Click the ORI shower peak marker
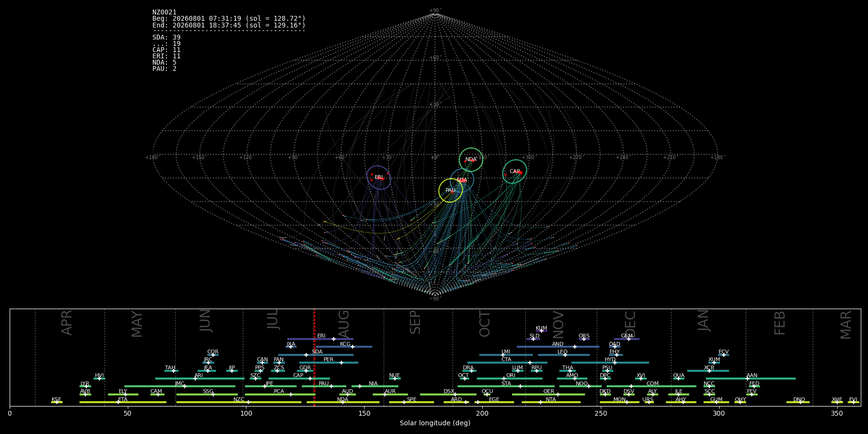Viewport: 868px width, 434px height. point(504,379)
